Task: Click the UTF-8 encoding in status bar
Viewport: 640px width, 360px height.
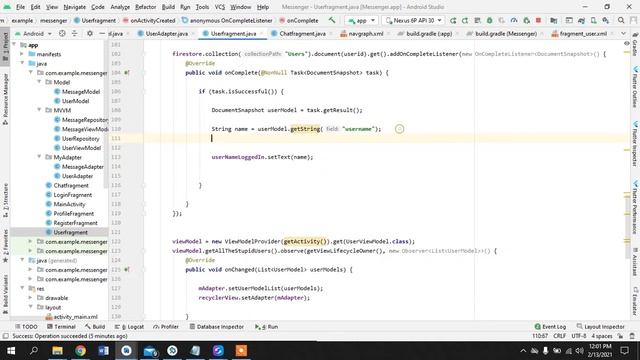Action: (578, 336)
